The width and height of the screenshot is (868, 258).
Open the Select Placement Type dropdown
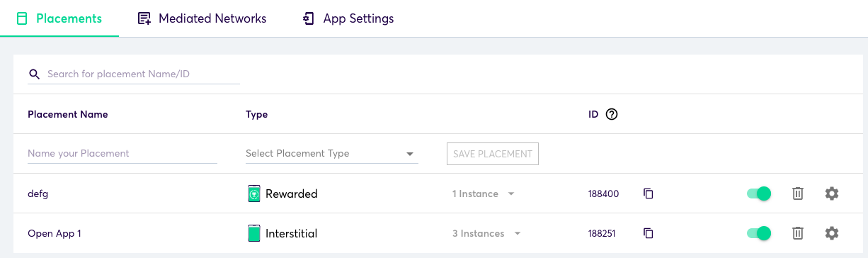(331, 154)
